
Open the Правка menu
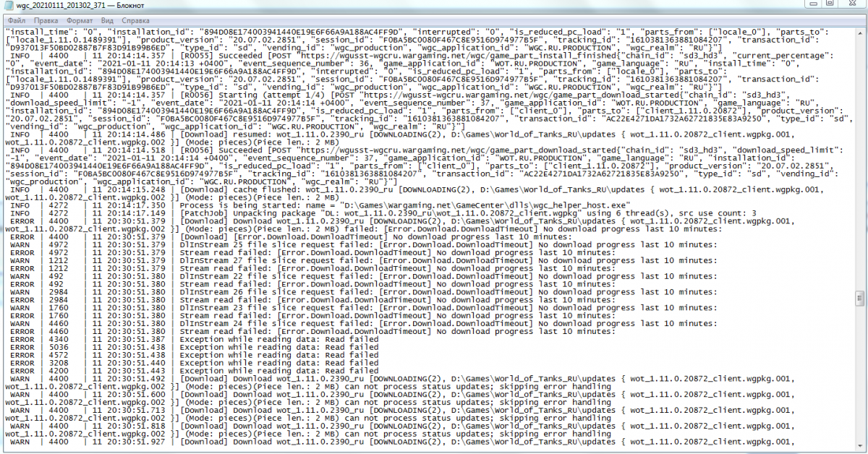(46, 21)
